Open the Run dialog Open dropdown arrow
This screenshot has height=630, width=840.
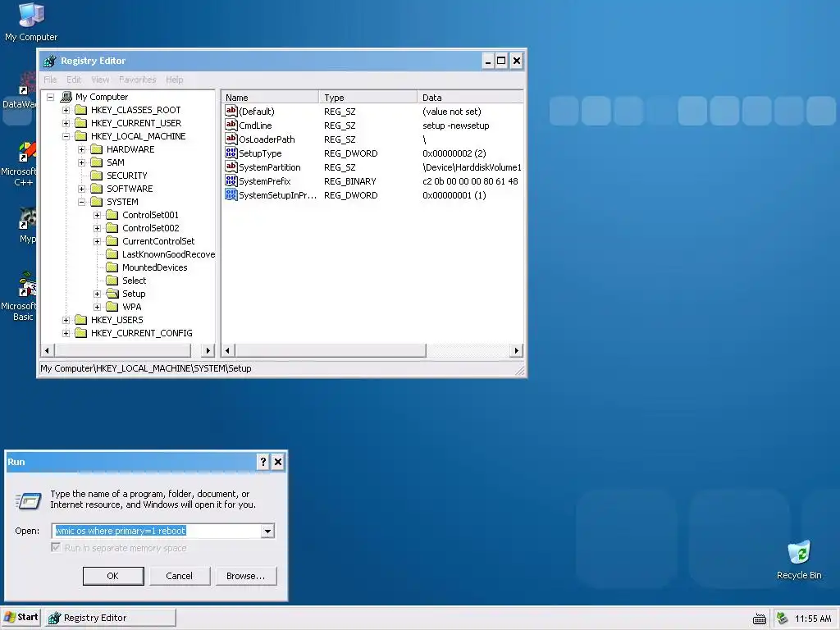[267, 531]
